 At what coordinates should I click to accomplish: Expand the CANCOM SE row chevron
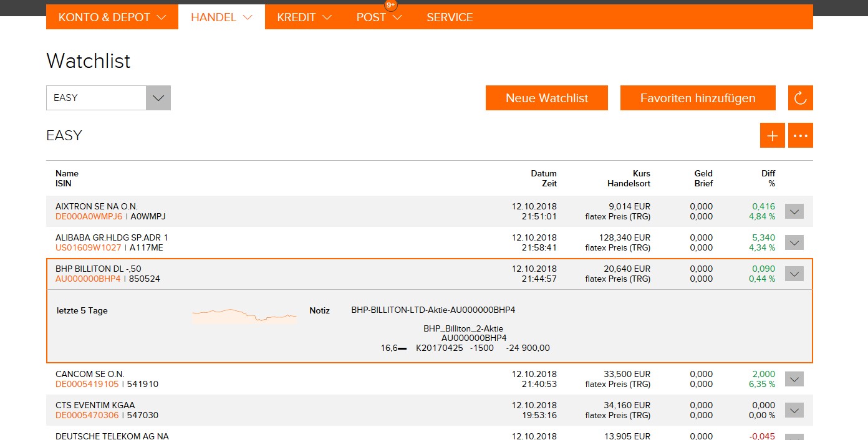(x=794, y=379)
